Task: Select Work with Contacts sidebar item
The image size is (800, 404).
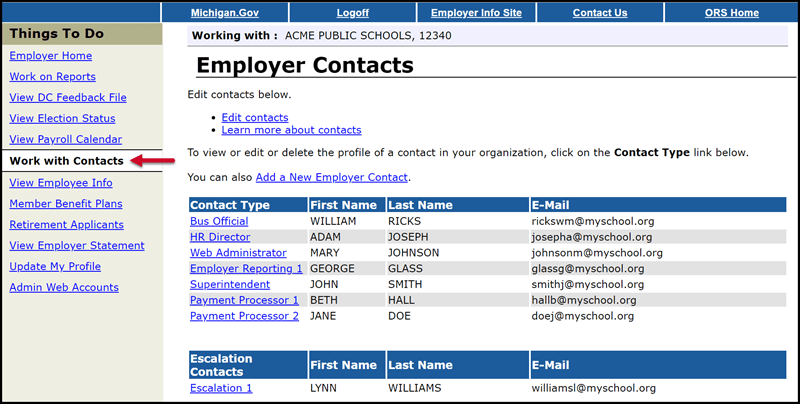Action: tap(66, 161)
